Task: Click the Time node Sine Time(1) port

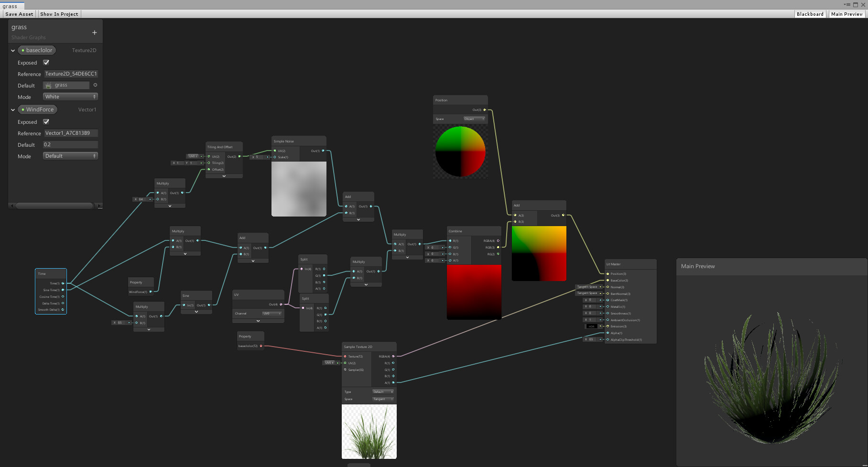Action: click(x=63, y=290)
